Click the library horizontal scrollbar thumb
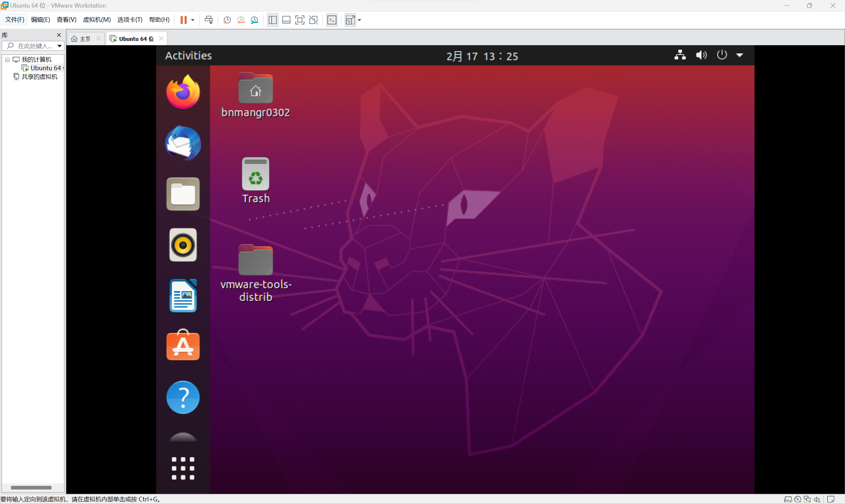The width and height of the screenshot is (845, 504). (31, 488)
